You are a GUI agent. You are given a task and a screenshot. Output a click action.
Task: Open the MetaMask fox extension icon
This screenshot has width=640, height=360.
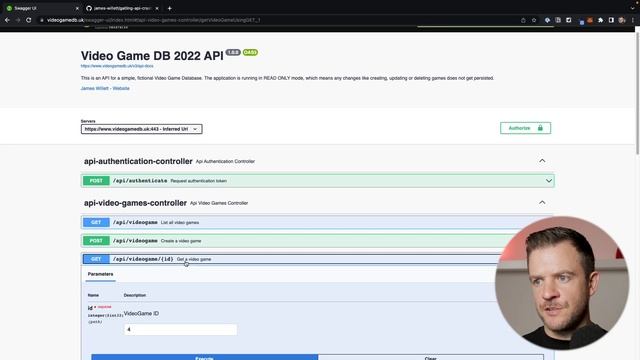point(590,20)
